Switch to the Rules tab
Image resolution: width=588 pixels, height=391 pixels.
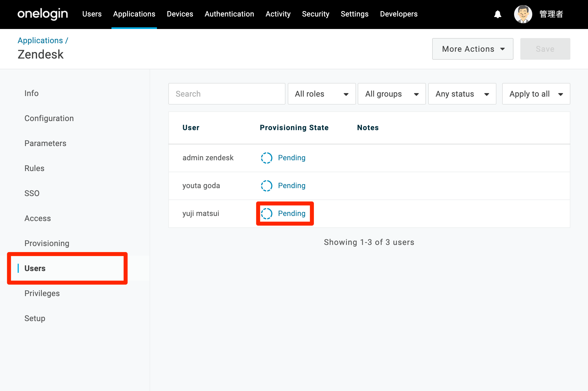pyautogui.click(x=34, y=168)
